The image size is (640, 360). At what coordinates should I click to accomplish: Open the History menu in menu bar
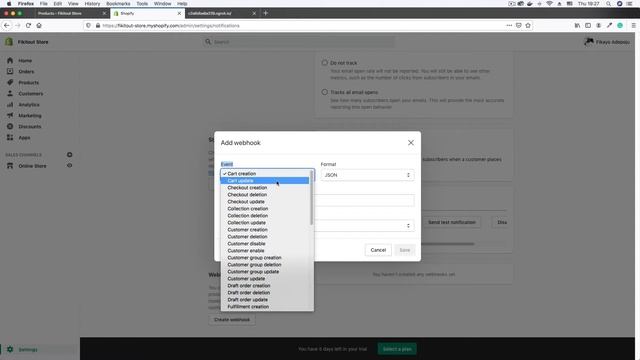[92, 3]
